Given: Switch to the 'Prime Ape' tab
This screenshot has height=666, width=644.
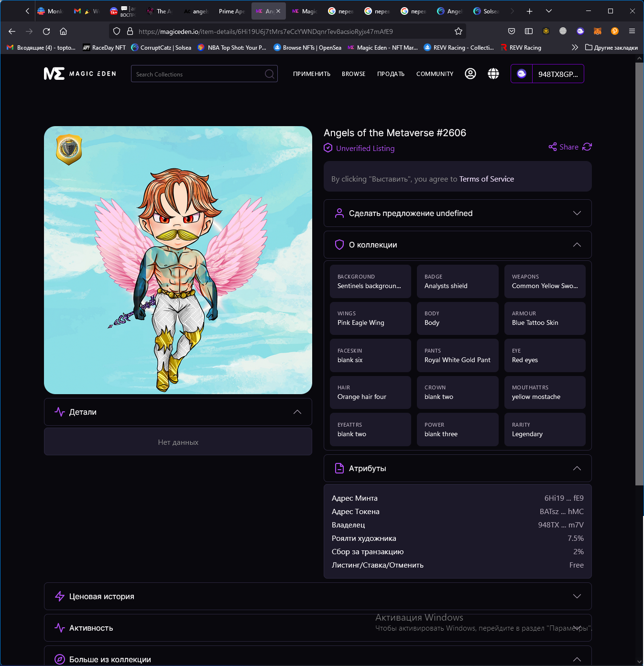Looking at the screenshot, I should pyautogui.click(x=232, y=11).
